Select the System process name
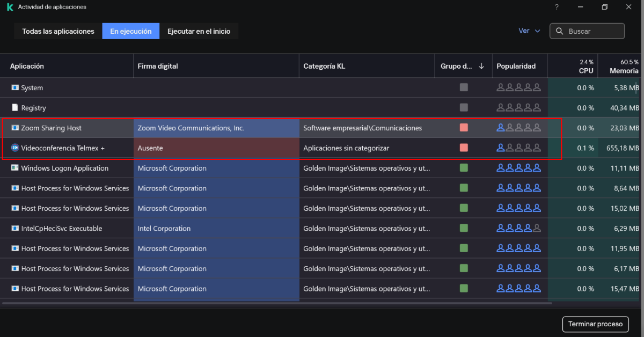This screenshot has height=337, width=644. coord(32,87)
